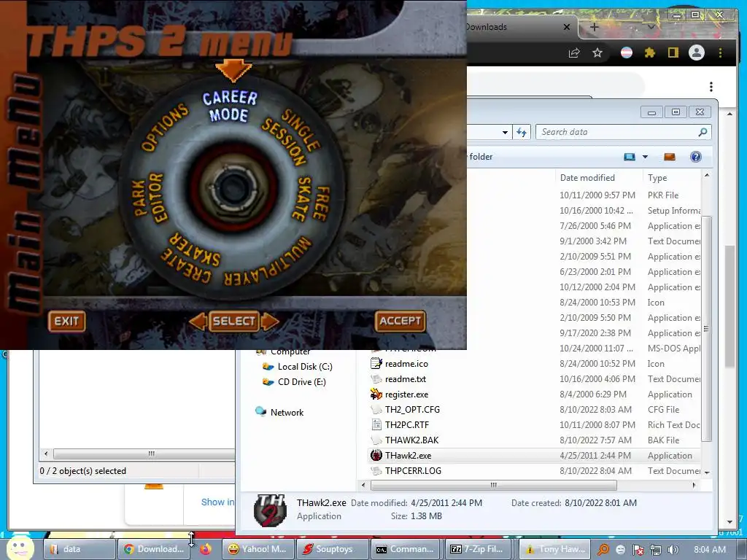Select the THPCERR.LOG file
This screenshot has height=560, width=747.
406,471
